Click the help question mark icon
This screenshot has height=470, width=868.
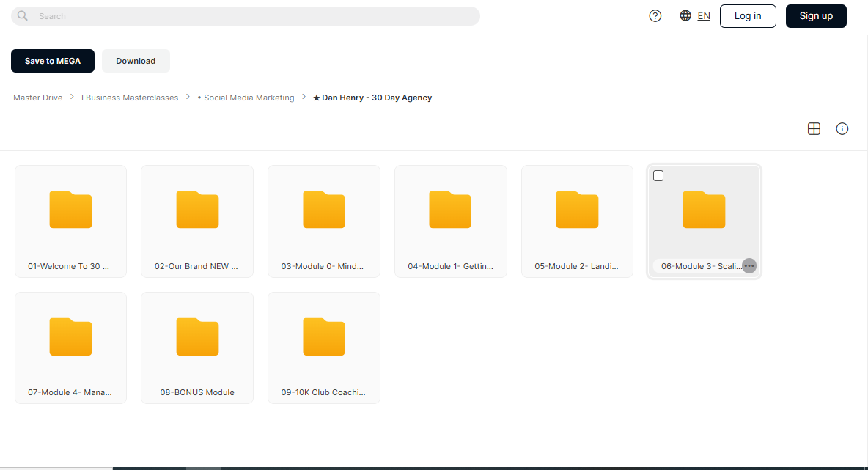pyautogui.click(x=655, y=16)
